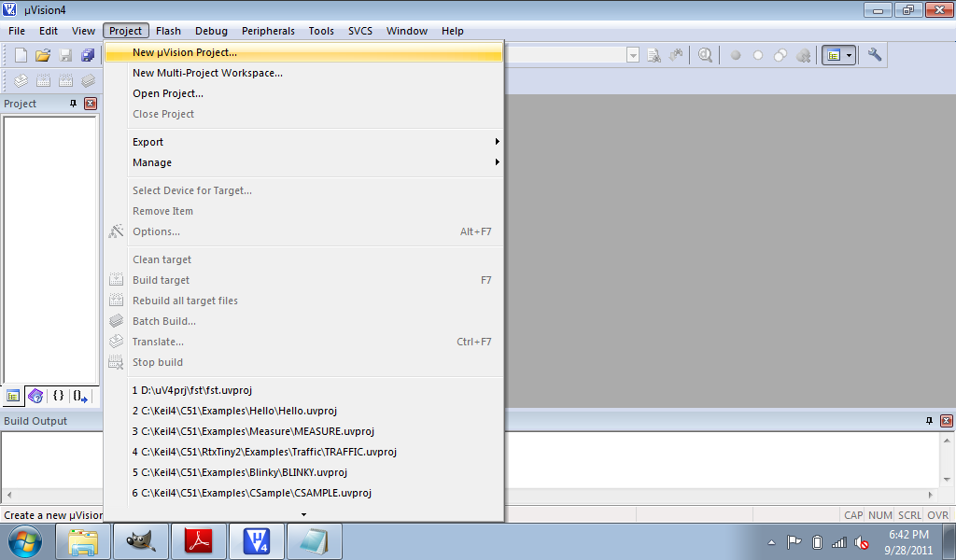Open recent project fst.uvproj
The height and width of the screenshot is (560, 956).
pos(303,390)
